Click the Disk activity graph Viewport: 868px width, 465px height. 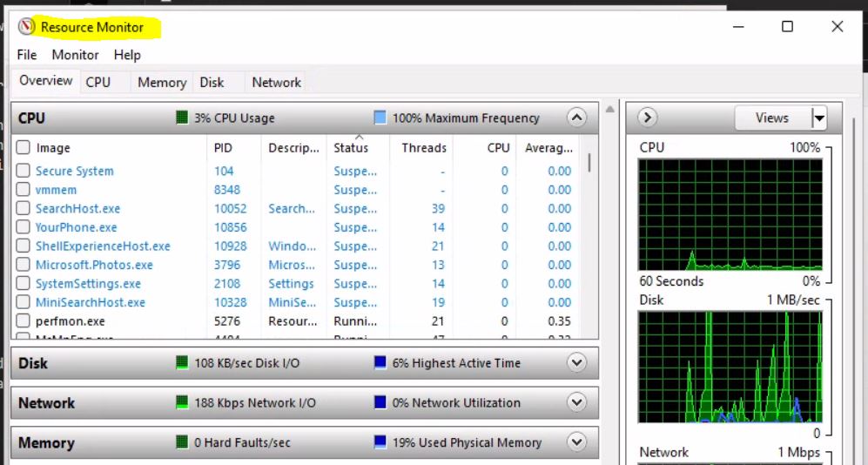pyautogui.click(x=730, y=367)
